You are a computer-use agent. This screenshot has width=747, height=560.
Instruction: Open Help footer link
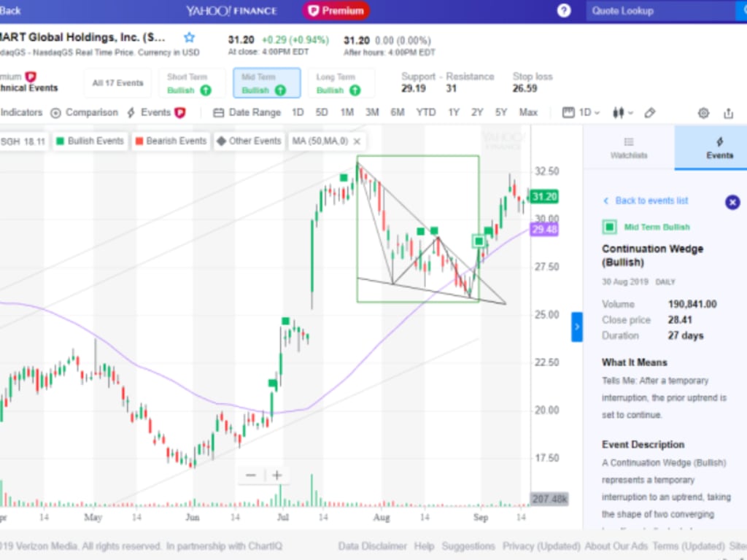point(424,546)
